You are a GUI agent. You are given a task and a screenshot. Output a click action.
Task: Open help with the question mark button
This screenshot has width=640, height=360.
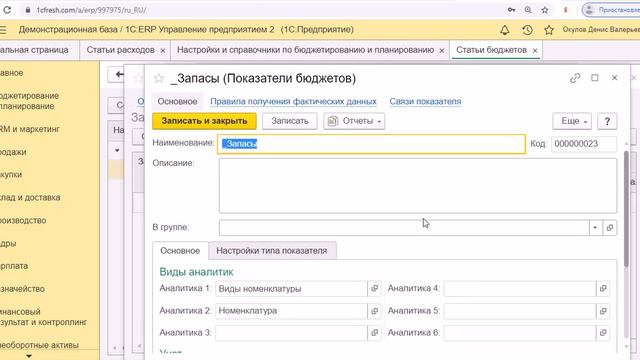(x=607, y=121)
